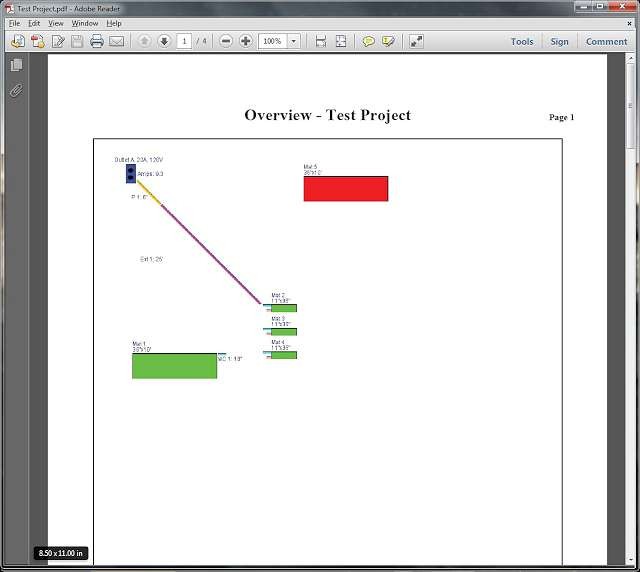
Task: Click the Save floppy disk icon
Action: (77, 41)
